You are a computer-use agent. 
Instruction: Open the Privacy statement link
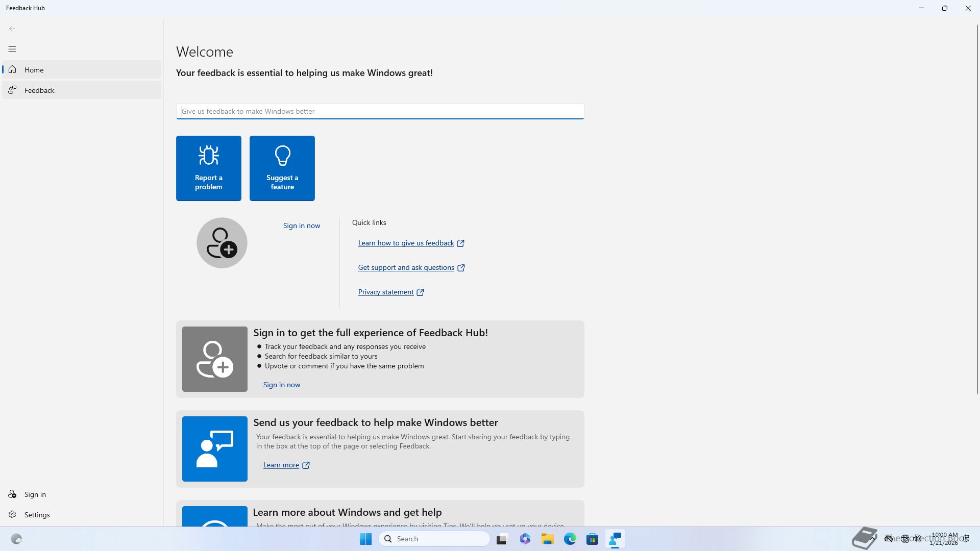tap(386, 292)
